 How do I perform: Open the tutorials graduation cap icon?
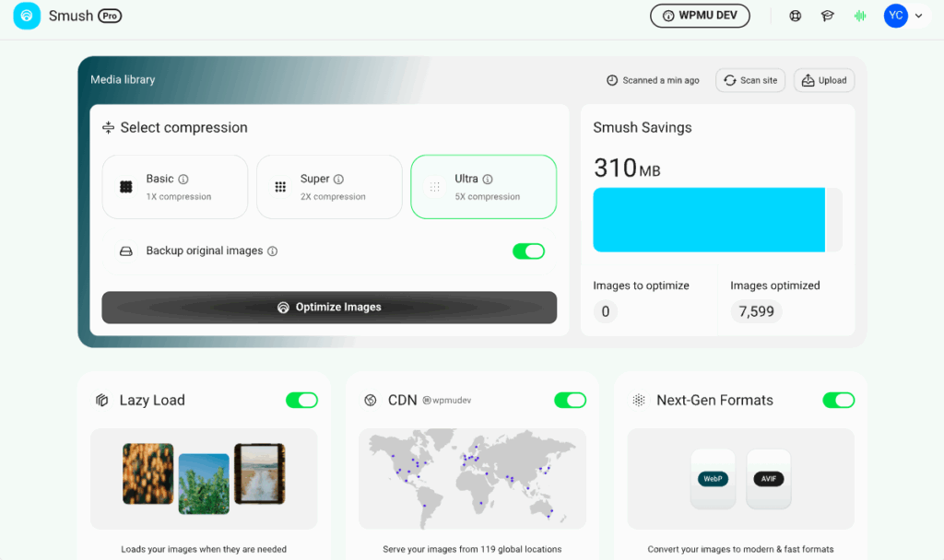click(828, 17)
